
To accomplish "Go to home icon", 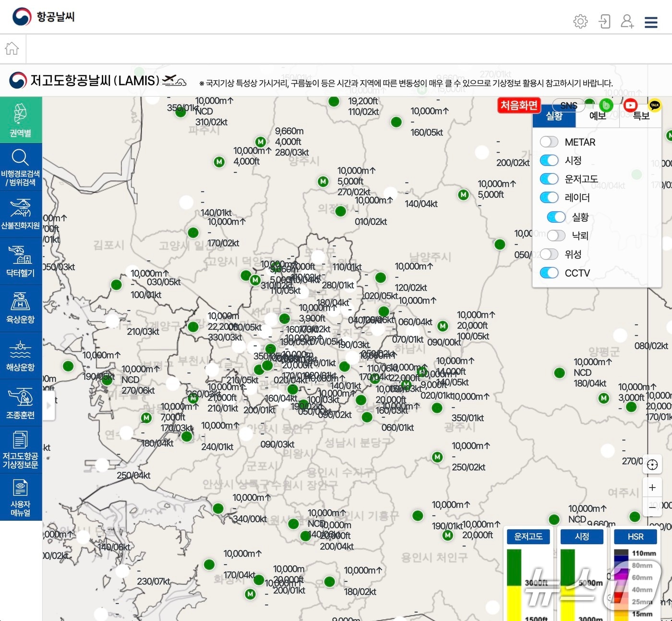I will 12,48.
